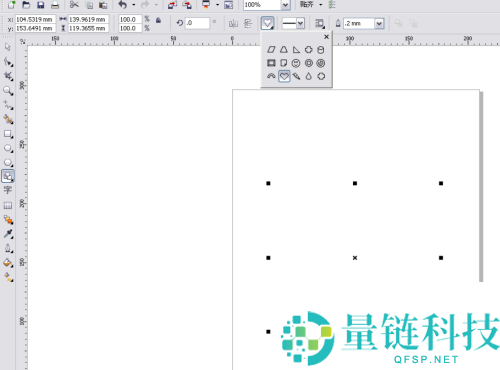Select the Basic Shapes tool
The width and height of the screenshot is (500, 370).
(8, 176)
